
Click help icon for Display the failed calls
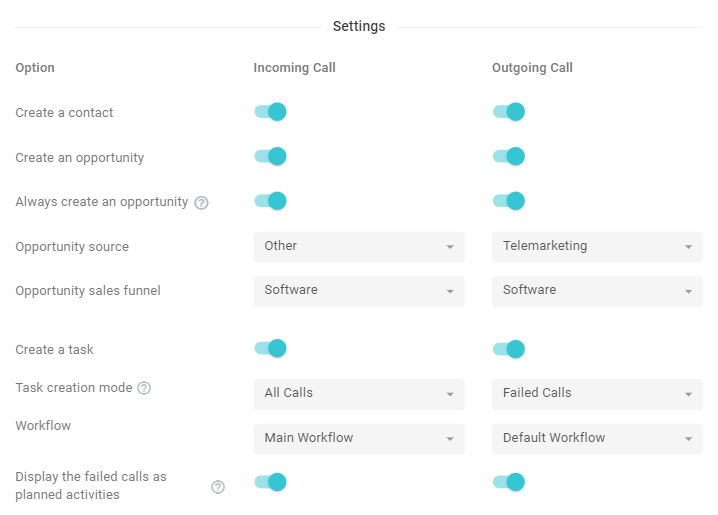(x=218, y=487)
